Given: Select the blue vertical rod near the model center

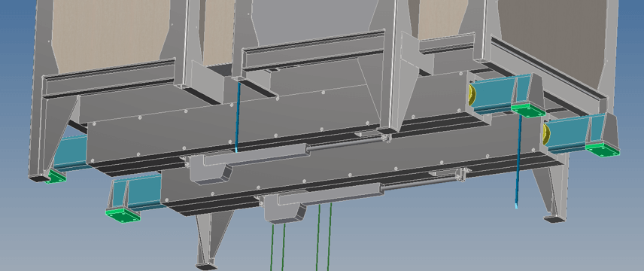Looking at the screenshot, I should coord(238,116).
